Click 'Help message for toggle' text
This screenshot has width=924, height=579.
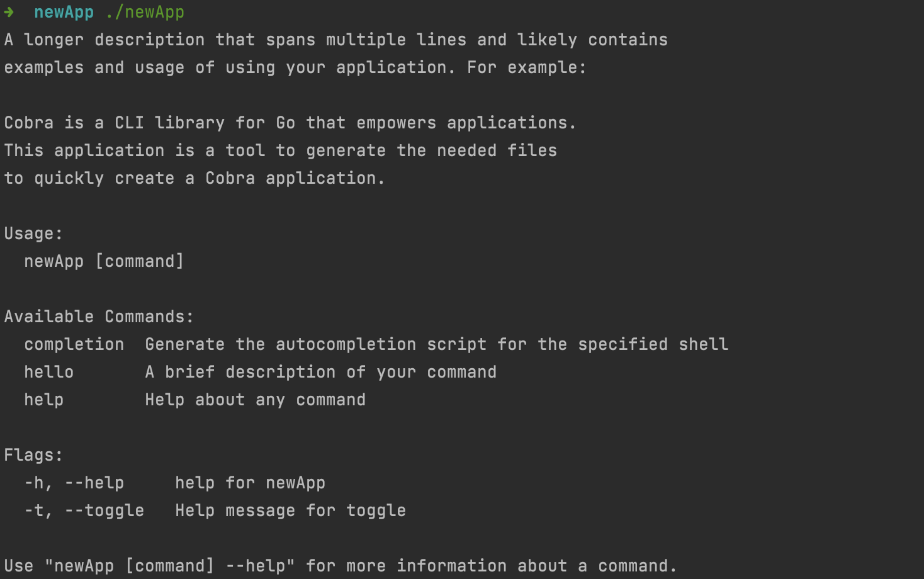[x=290, y=510]
